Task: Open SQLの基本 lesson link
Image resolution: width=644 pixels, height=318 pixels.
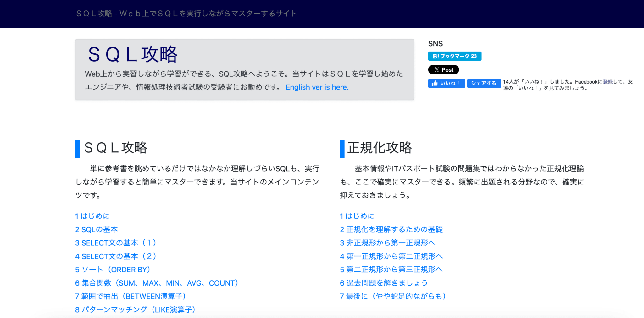Action: (x=97, y=229)
